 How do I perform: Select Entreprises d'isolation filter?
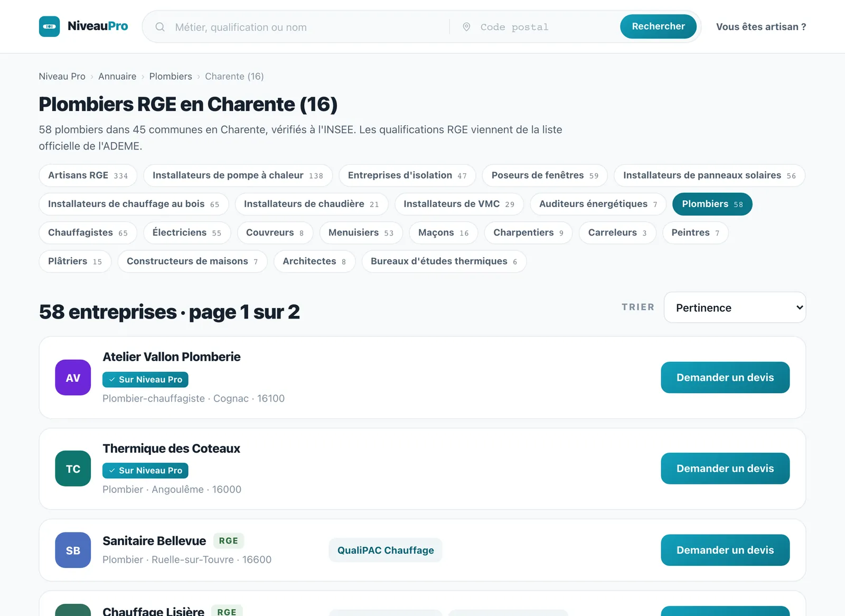(407, 175)
